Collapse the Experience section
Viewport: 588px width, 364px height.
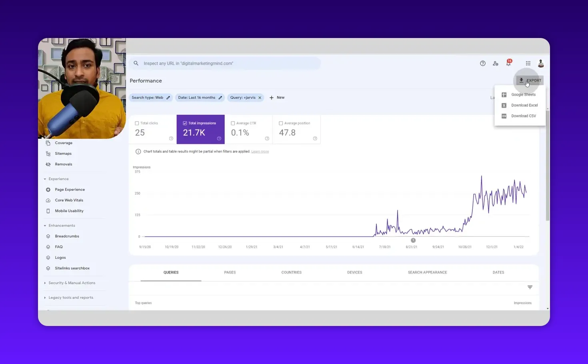(x=45, y=179)
